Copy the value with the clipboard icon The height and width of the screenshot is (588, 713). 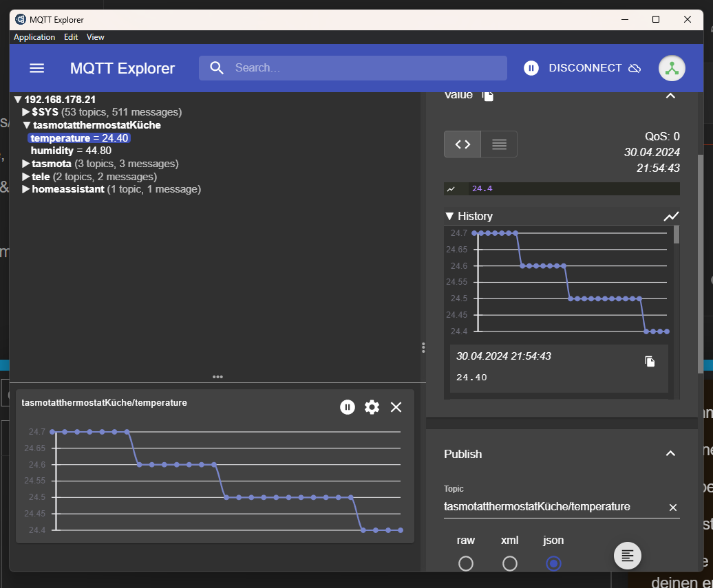point(487,96)
